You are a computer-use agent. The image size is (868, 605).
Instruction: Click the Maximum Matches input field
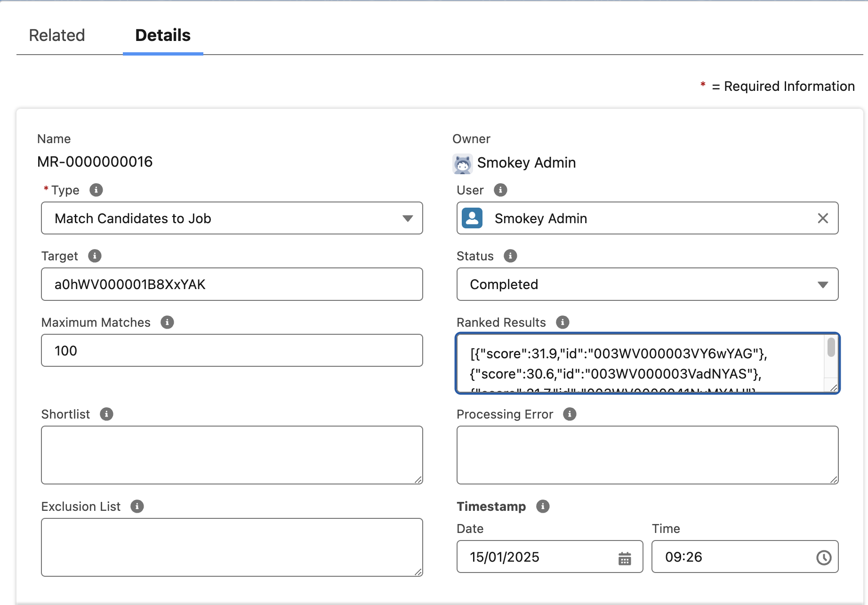[x=232, y=350]
